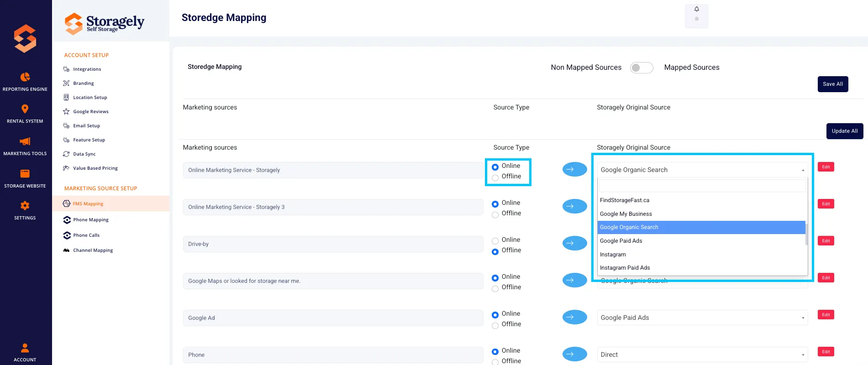Image resolution: width=868 pixels, height=365 pixels.
Task: Select Offline for Google Ad row
Action: (x=495, y=326)
